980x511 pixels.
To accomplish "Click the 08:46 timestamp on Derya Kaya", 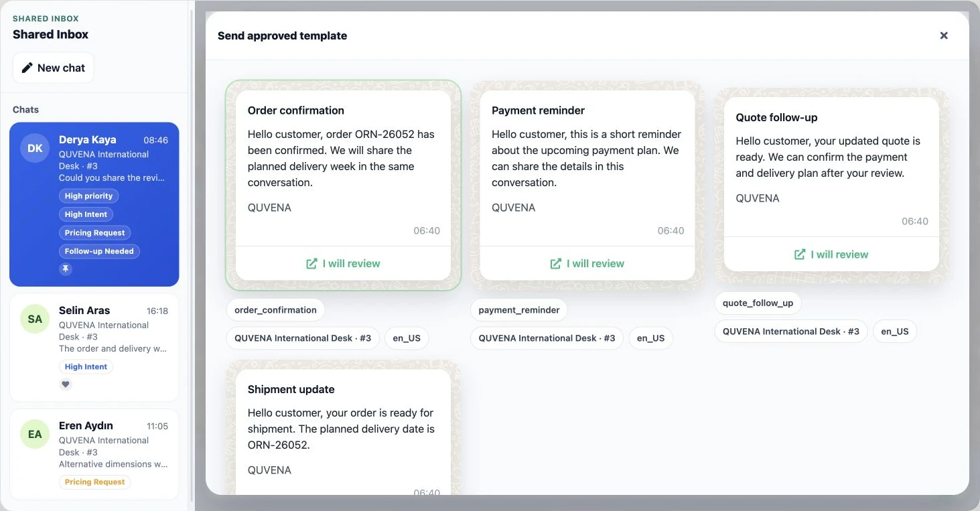I will (x=155, y=141).
